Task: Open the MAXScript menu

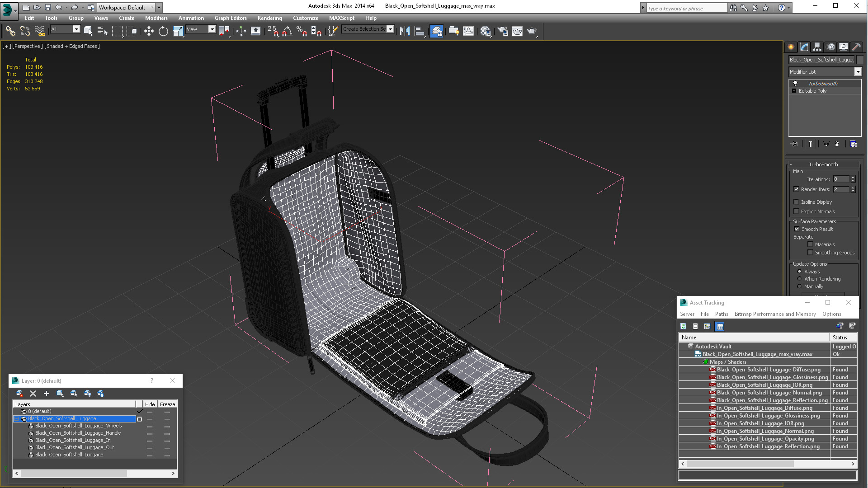Action: (342, 18)
